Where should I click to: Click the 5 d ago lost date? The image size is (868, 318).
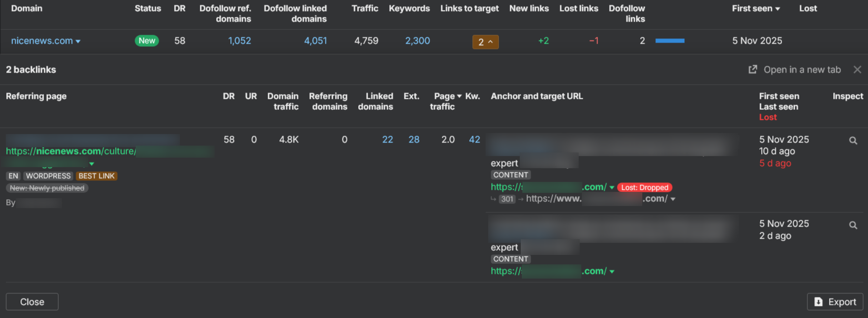coord(775,163)
